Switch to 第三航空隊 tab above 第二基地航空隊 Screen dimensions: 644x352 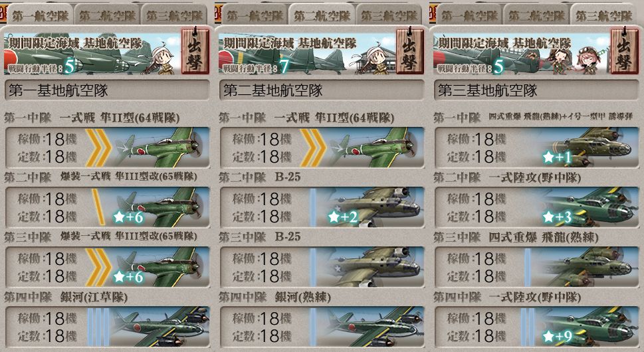(x=389, y=15)
